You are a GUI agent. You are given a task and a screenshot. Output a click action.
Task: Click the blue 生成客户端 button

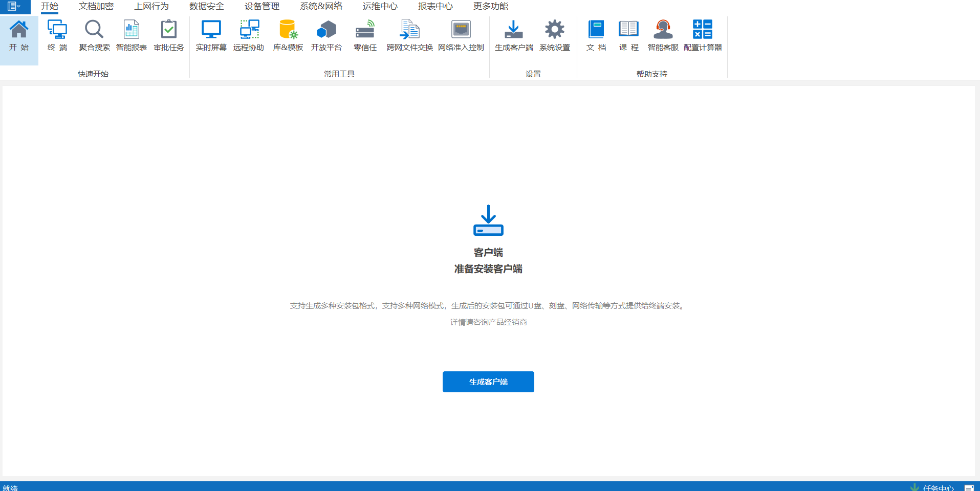(488, 382)
